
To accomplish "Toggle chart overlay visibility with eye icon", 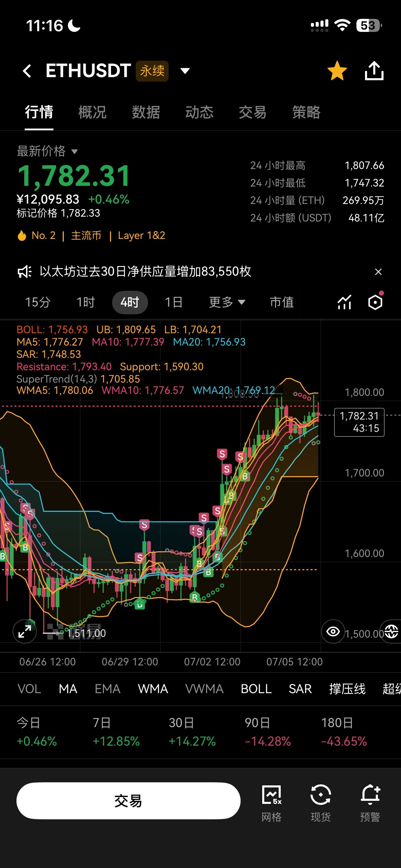I will [333, 631].
